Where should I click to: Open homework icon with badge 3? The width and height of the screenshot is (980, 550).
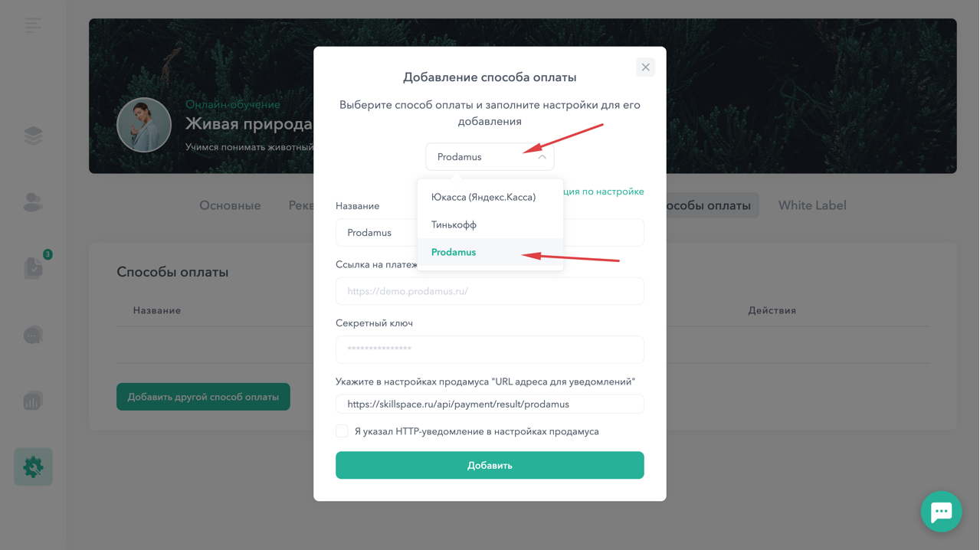click(34, 267)
